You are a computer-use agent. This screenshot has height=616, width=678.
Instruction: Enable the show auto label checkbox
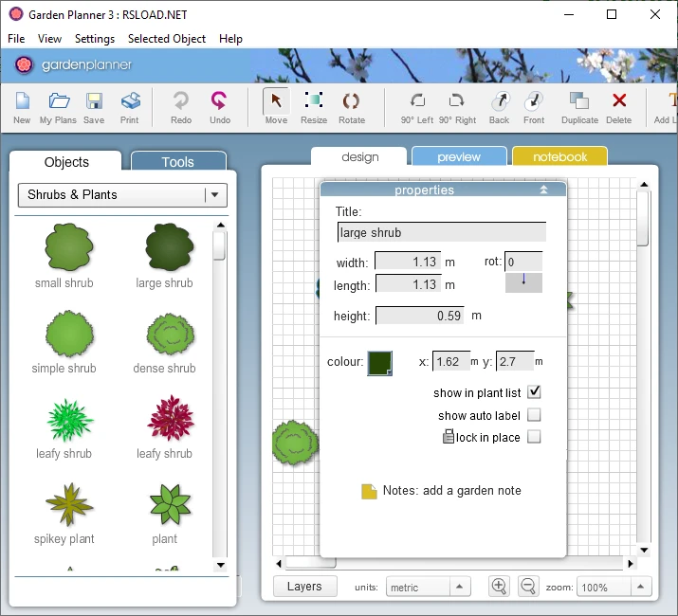(534, 415)
